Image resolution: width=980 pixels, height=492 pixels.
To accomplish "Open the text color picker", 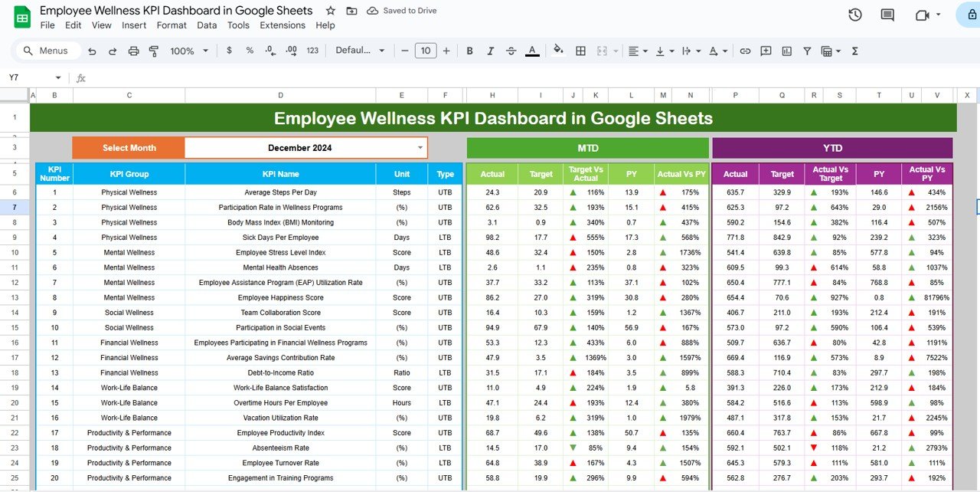I will [532, 51].
